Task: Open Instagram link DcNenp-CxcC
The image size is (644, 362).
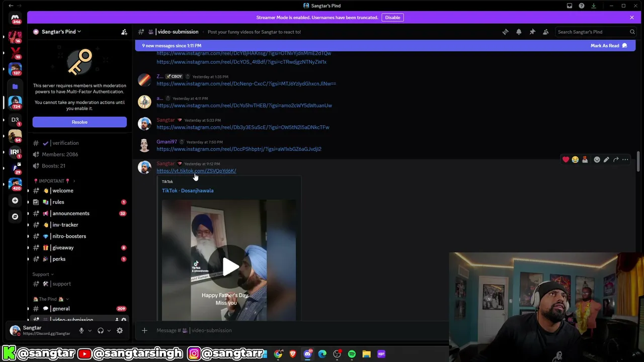Action: click(246, 83)
